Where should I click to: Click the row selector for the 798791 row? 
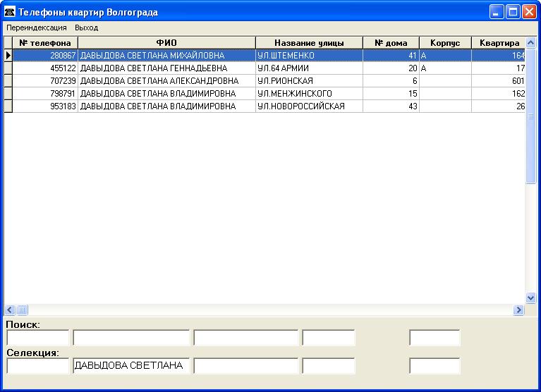8,94
